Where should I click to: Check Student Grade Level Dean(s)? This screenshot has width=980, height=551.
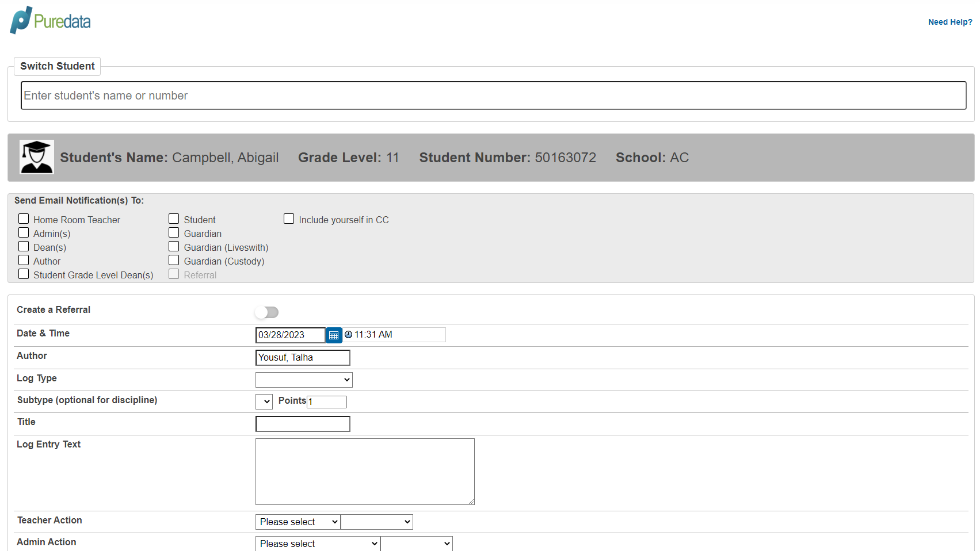pos(24,274)
